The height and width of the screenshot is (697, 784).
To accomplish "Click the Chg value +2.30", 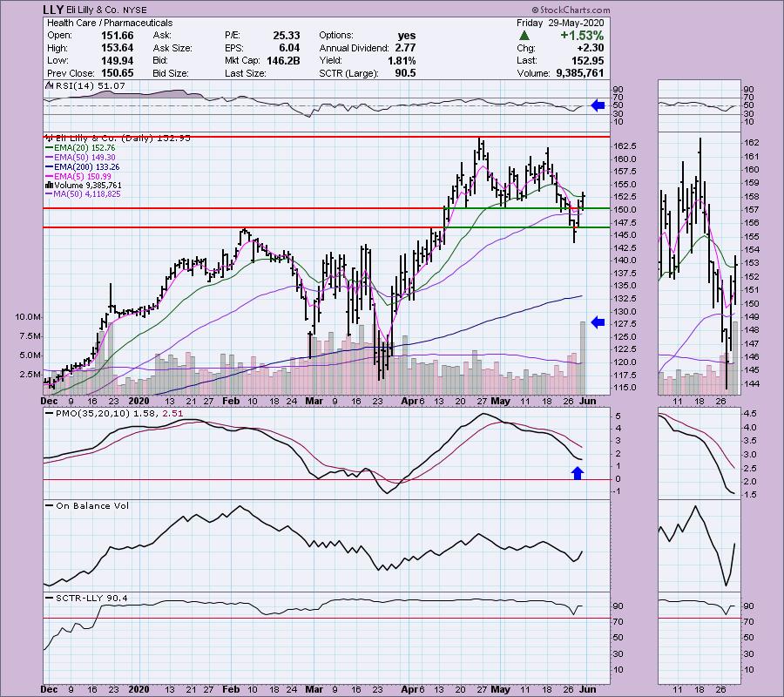I will click(x=589, y=48).
